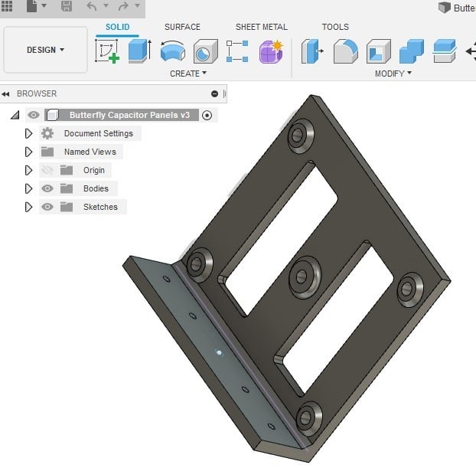
Task: Select the Named Views folder
Action: click(x=90, y=152)
